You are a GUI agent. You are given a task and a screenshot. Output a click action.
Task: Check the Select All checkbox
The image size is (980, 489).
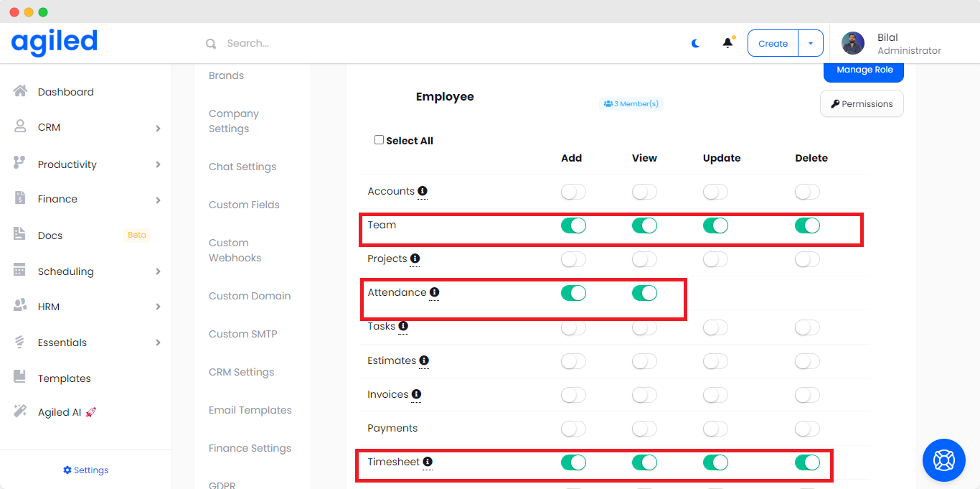(x=379, y=140)
